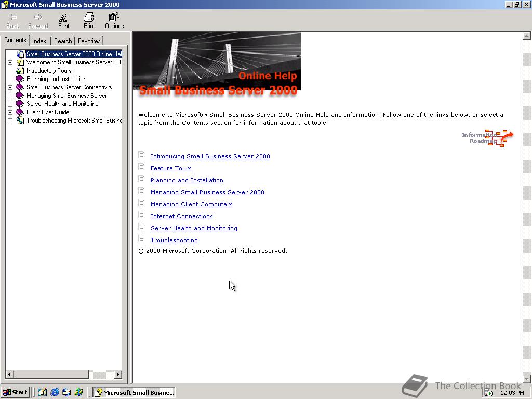The width and height of the screenshot is (532, 399).
Task: Click book icon beside Small Business Server Connectivity
Action: coord(20,87)
